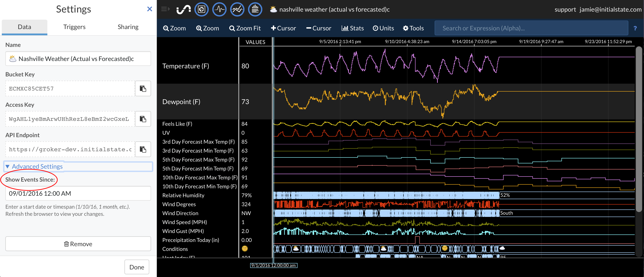Click the Remove bucket button
The height and width of the screenshot is (277, 644).
[x=78, y=244]
